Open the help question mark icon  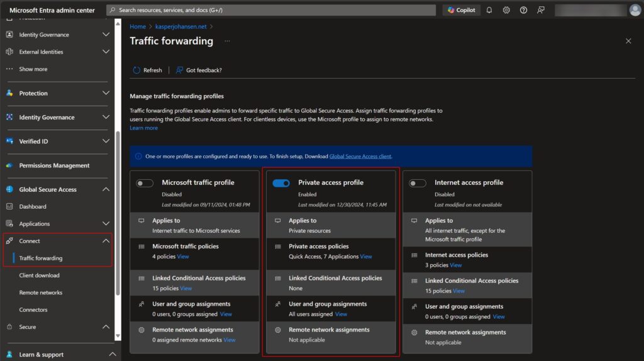[523, 10]
